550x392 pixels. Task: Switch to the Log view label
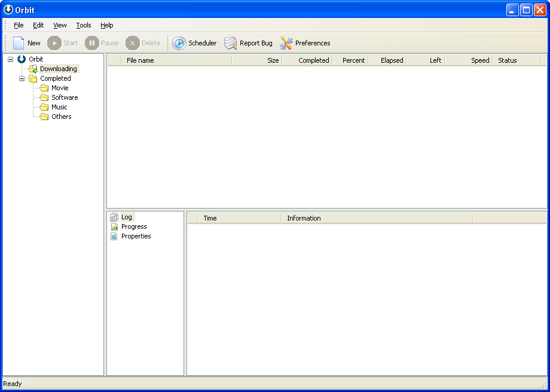[x=127, y=217]
